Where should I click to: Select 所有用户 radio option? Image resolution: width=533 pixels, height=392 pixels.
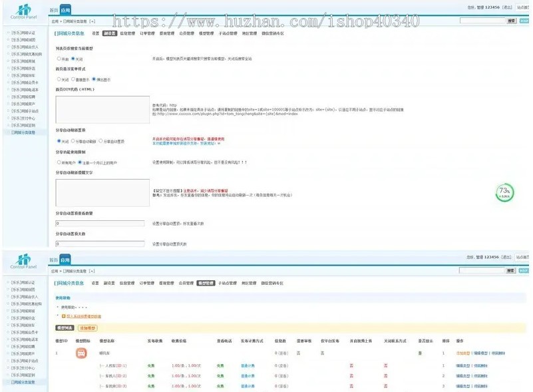(59, 162)
